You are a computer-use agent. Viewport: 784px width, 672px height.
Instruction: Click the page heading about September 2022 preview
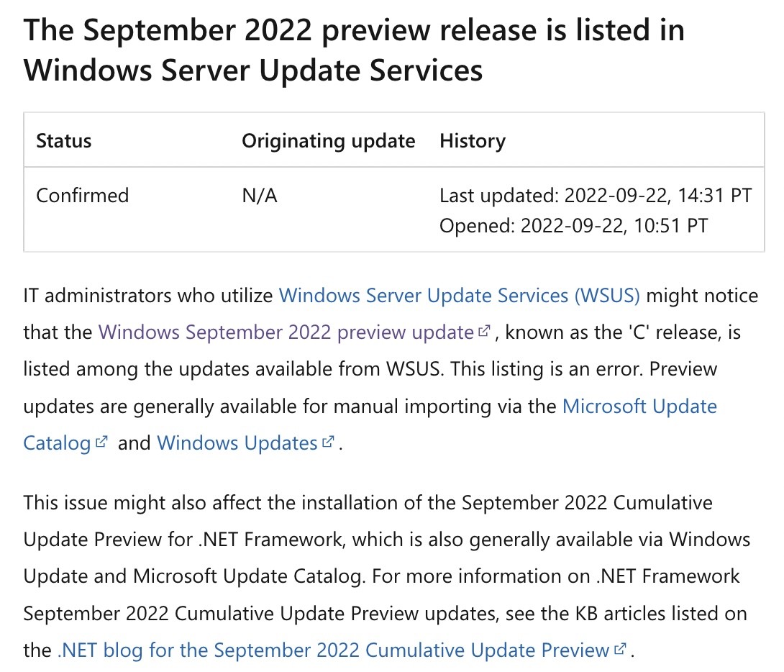point(354,50)
